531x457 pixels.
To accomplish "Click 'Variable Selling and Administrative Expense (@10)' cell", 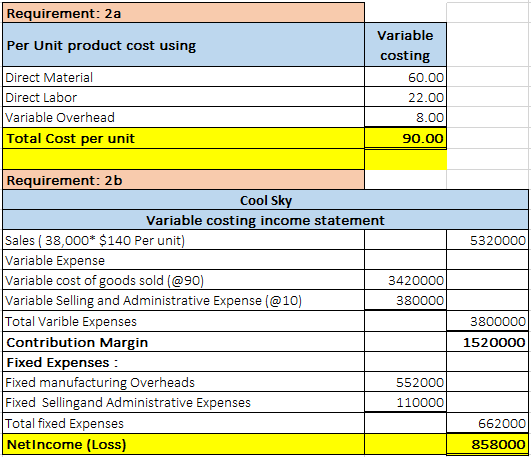I will click(x=184, y=300).
